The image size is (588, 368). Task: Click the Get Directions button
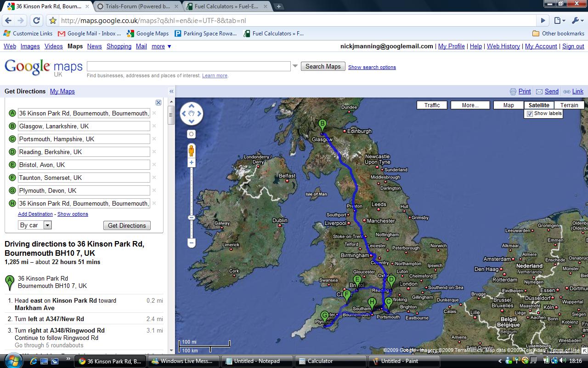coord(127,225)
